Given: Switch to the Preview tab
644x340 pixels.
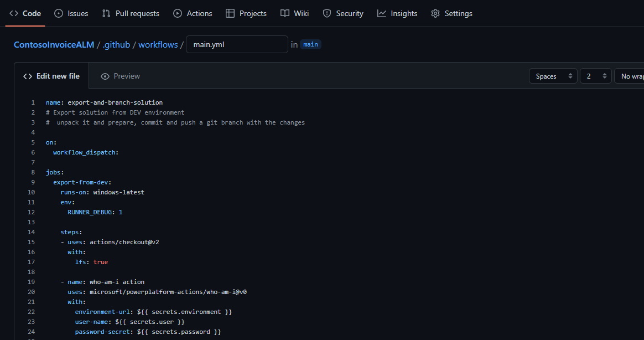Looking at the screenshot, I should coord(121,76).
